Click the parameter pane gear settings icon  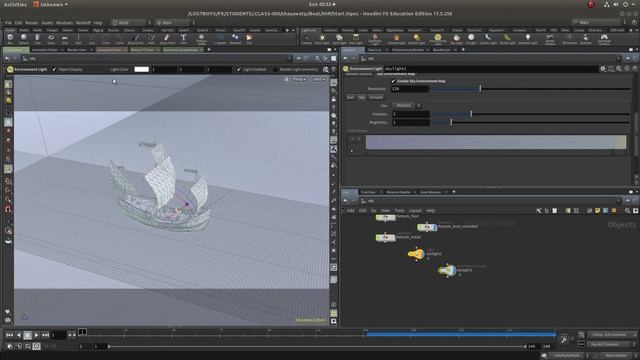click(x=603, y=69)
